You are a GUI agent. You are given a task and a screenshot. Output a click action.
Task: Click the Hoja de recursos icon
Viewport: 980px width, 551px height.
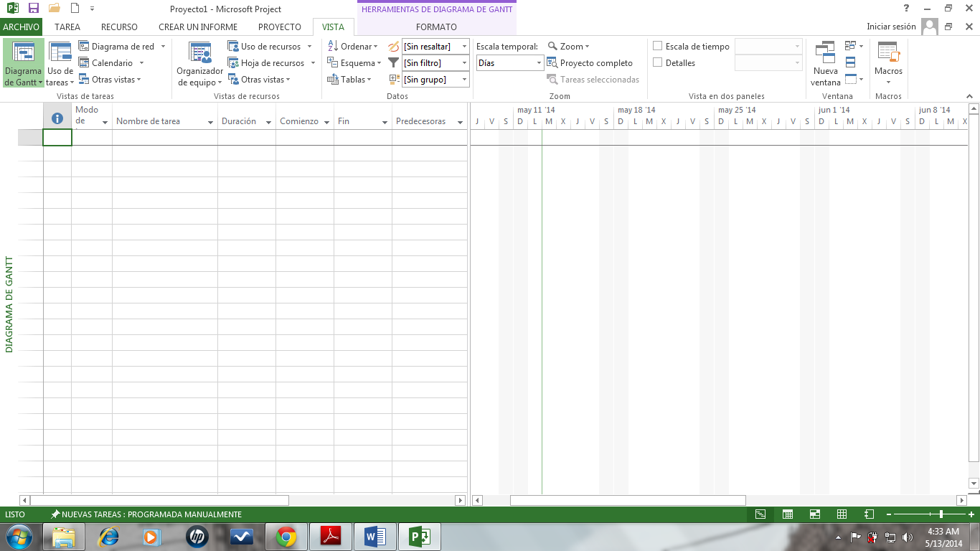(x=233, y=63)
